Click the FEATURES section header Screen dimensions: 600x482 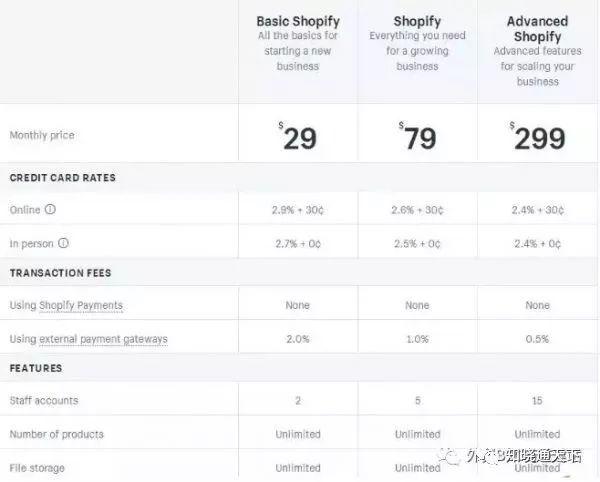tap(36, 368)
